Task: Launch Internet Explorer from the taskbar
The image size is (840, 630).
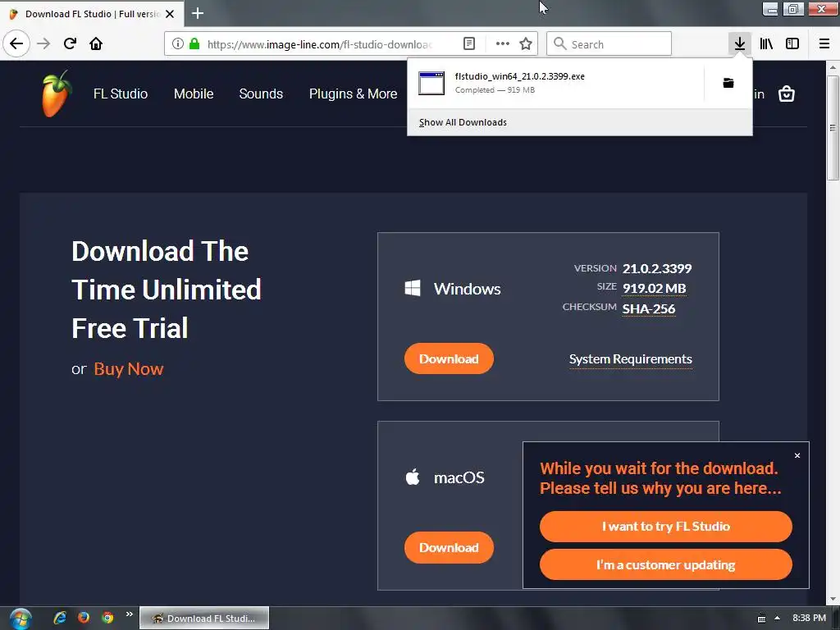Action: coord(60,618)
